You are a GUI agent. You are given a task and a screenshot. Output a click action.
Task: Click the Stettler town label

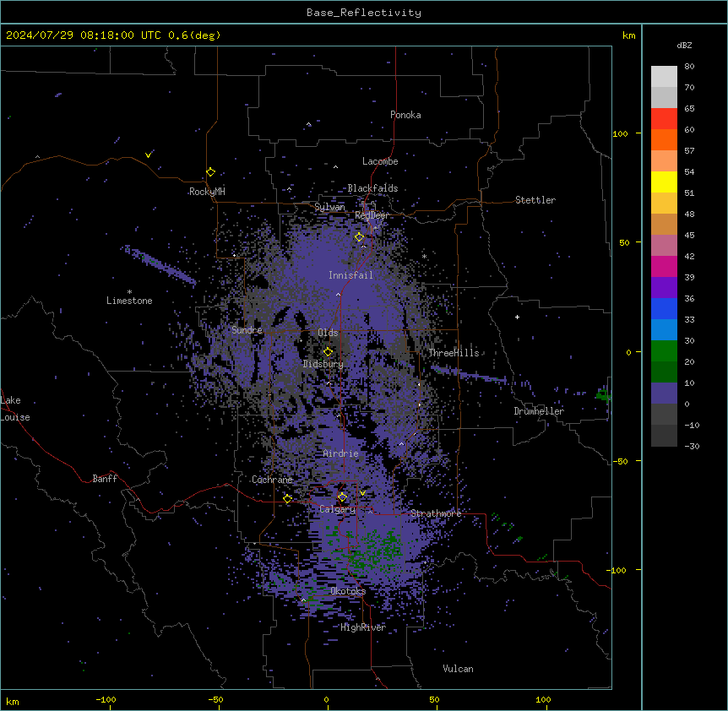535,200
